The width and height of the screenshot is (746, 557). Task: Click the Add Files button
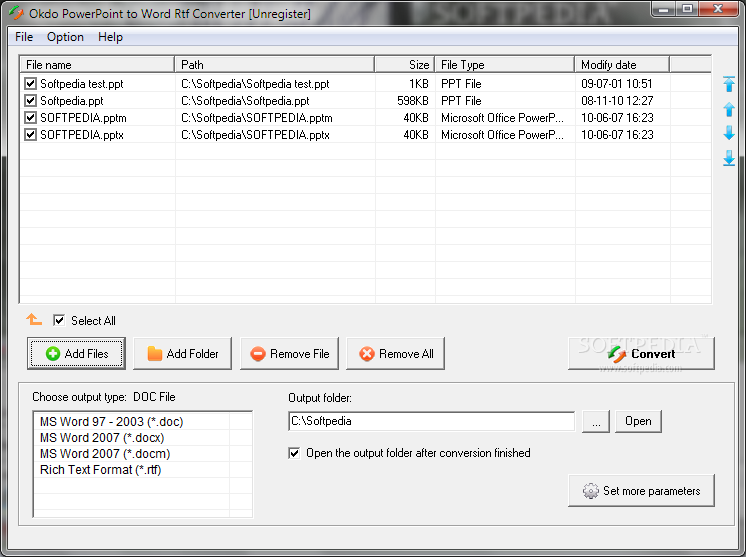(77, 353)
